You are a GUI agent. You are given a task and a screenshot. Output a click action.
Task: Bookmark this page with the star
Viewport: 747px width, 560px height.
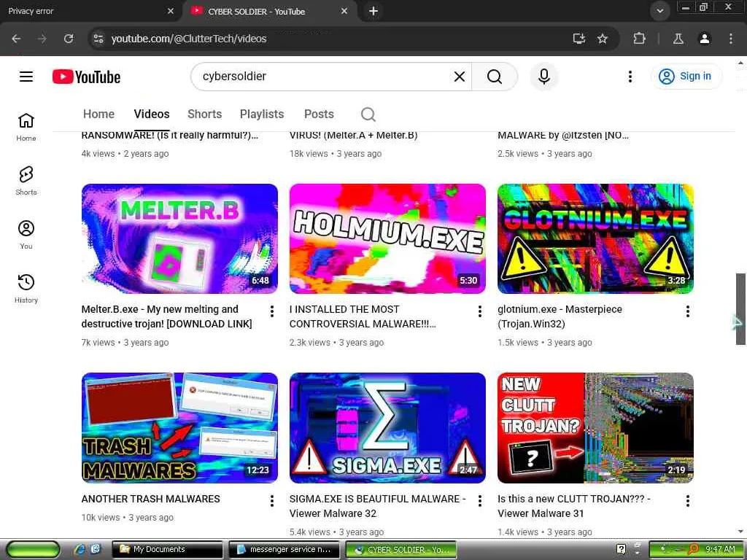coord(603,39)
